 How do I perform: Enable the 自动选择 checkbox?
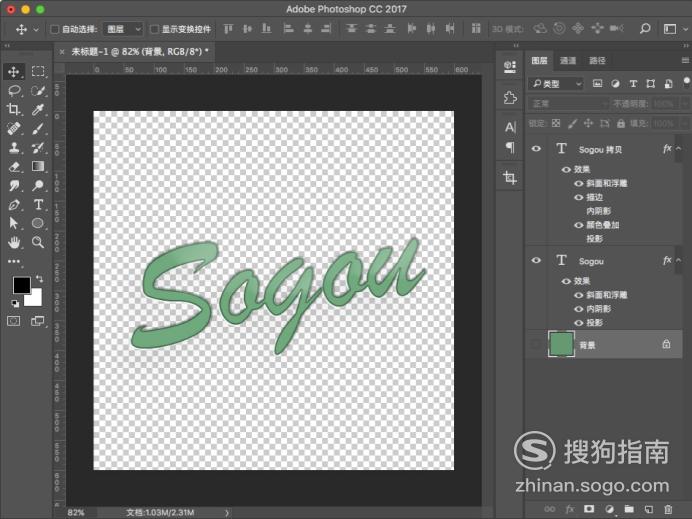(55, 29)
